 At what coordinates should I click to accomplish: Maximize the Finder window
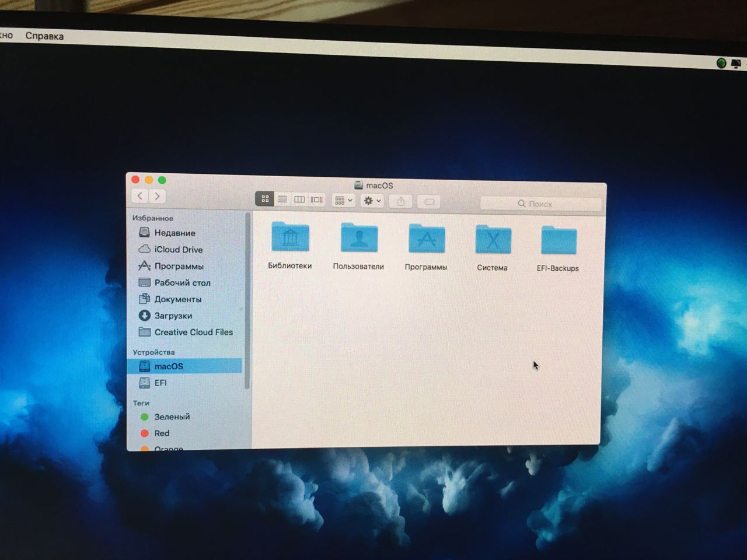pos(162,180)
